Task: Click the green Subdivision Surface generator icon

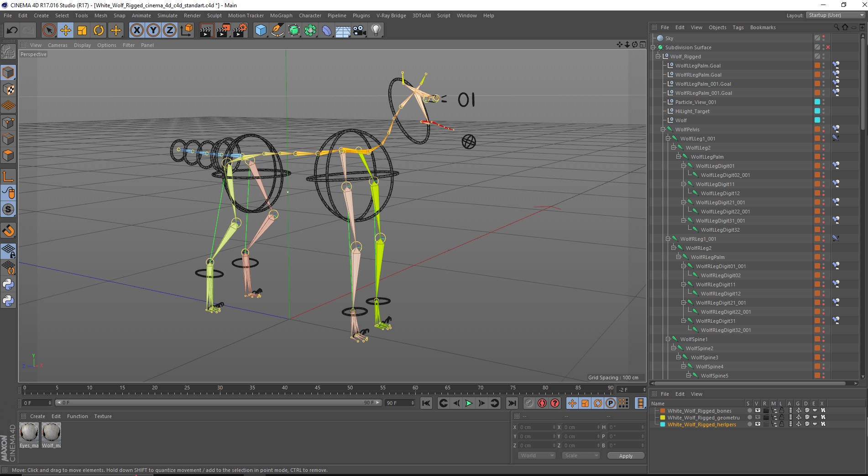Action: (x=294, y=31)
